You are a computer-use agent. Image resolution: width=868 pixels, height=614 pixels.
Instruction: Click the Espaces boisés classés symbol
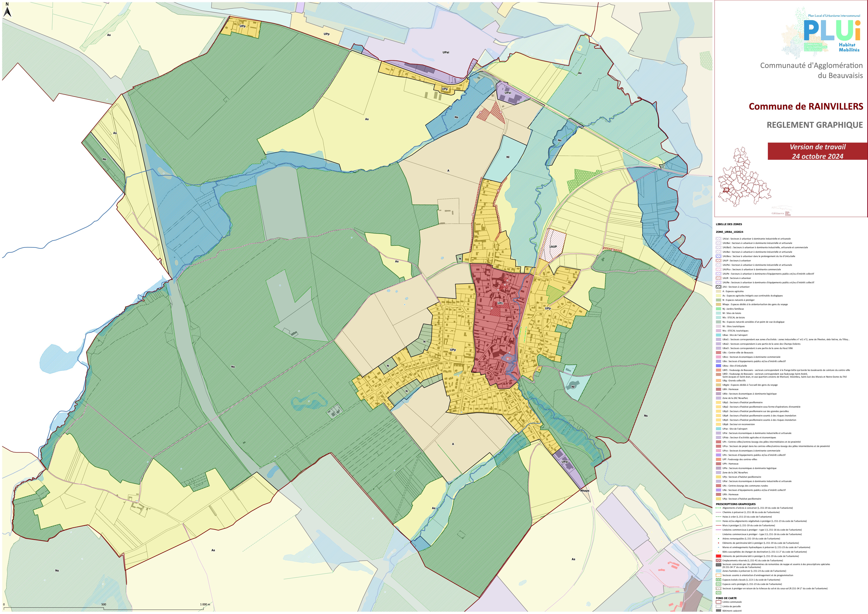718,580
